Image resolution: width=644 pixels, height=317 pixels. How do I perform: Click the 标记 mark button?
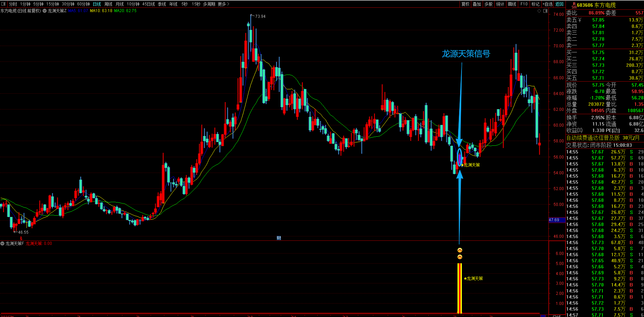pos(536,4)
